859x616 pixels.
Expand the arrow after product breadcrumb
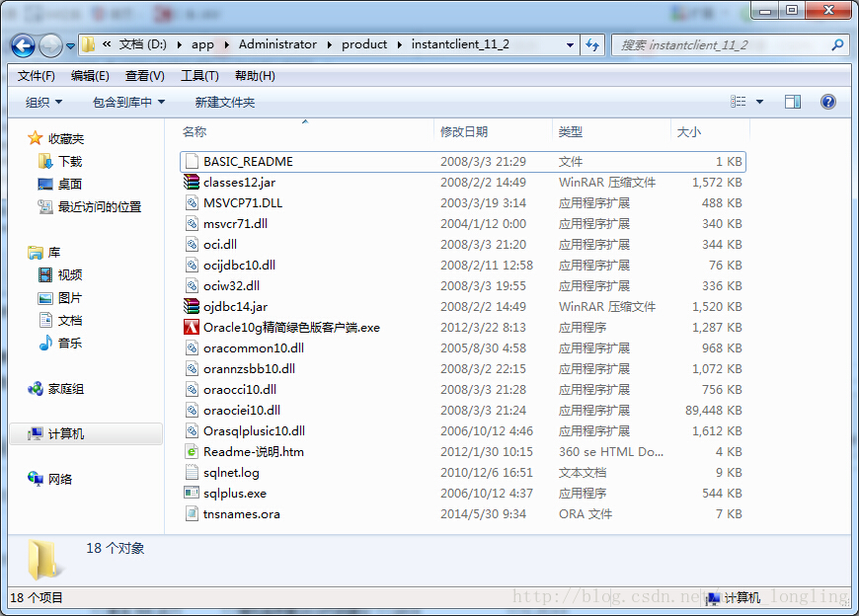tap(399, 44)
